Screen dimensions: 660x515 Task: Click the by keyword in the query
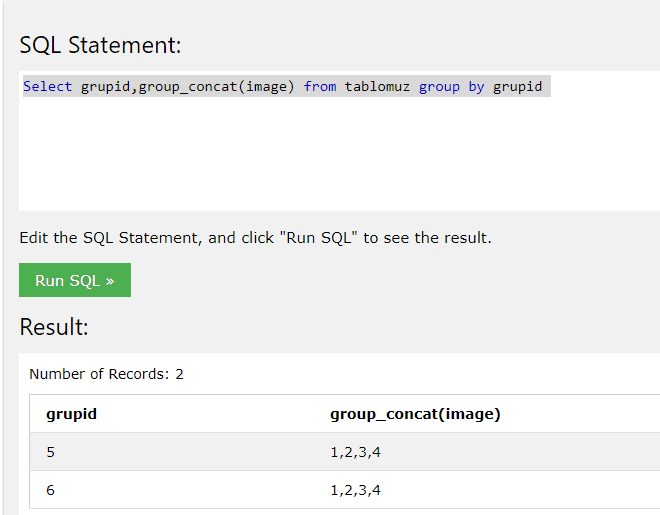click(x=476, y=87)
